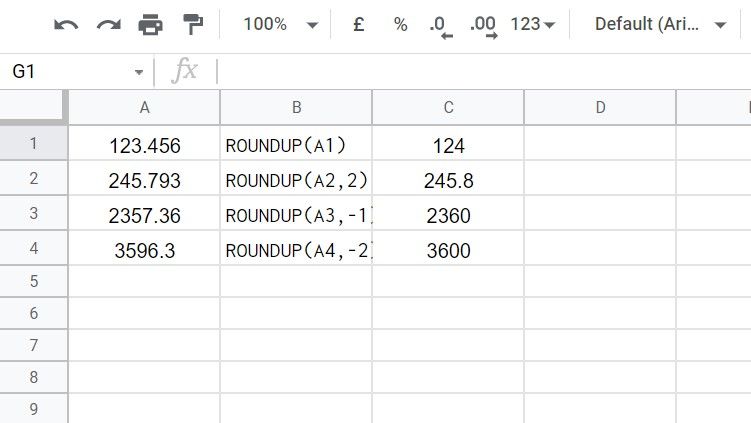Click the formula bar input field
This screenshot has height=423, width=751.
tap(480, 72)
